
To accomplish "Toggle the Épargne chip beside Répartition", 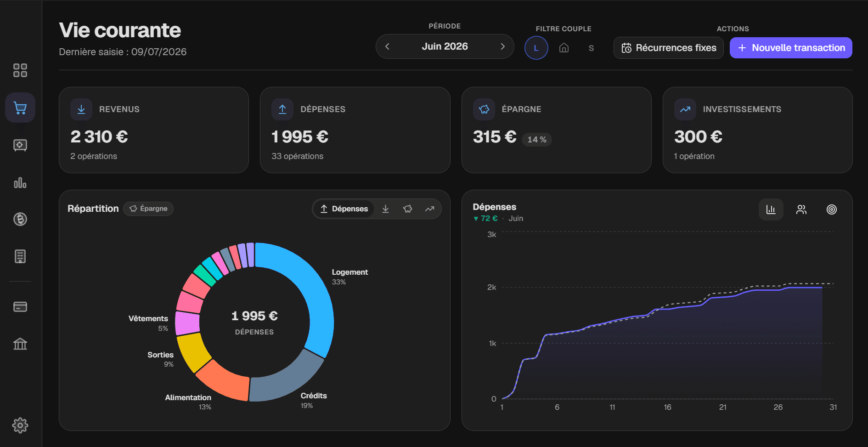I will click(x=148, y=209).
